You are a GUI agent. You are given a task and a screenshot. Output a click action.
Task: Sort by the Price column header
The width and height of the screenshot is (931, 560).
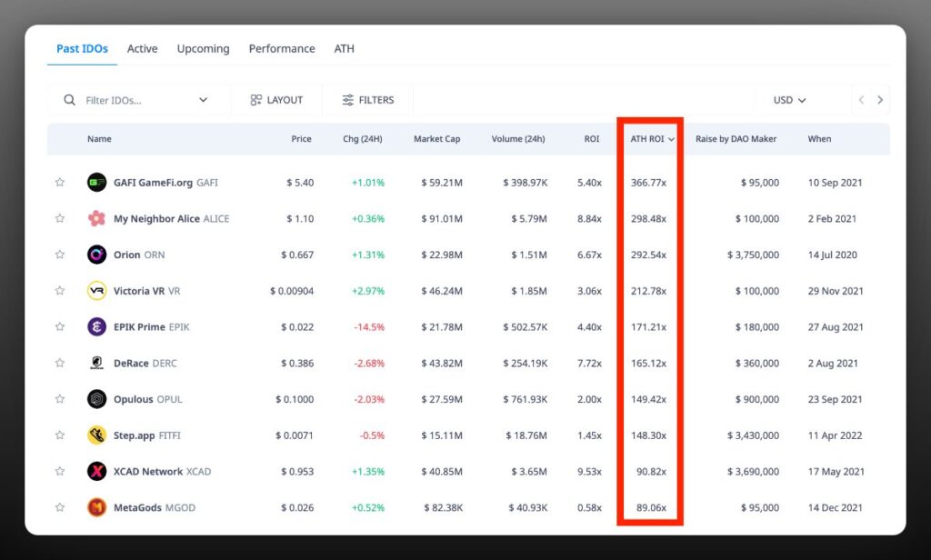point(301,139)
